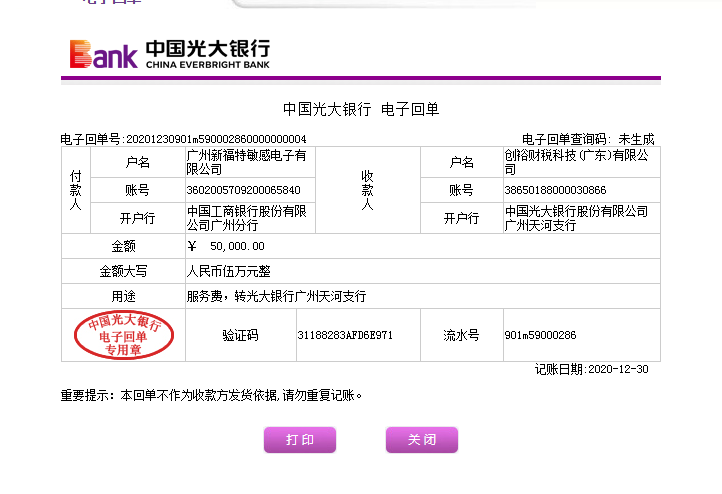Image resolution: width=722 pixels, height=494 pixels.
Task: Select verification code 31188283AFD6E971
Action: point(345,335)
